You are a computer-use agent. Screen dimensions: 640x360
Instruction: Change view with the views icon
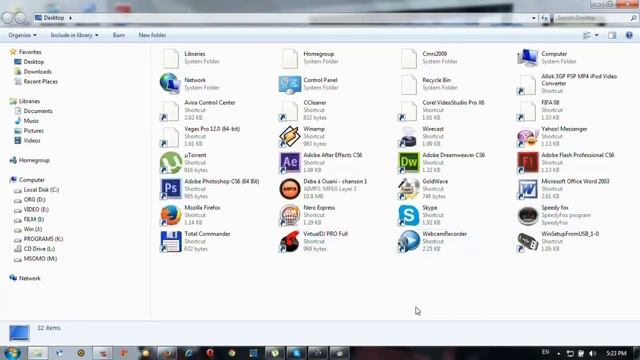(x=587, y=36)
